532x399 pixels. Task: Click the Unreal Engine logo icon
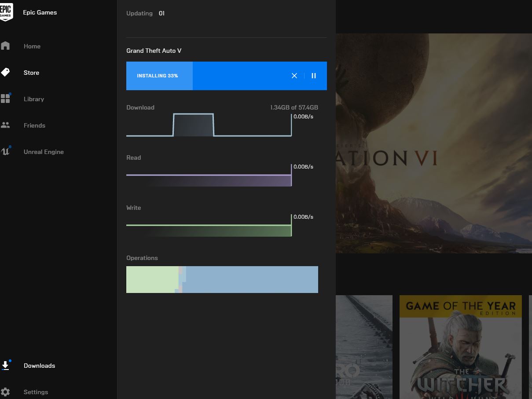coord(5,151)
